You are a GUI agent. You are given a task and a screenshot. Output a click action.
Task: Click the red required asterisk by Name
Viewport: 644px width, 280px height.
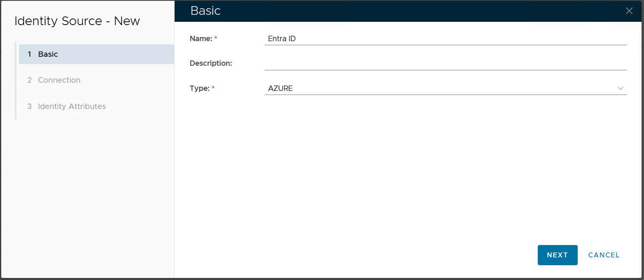[216, 38]
